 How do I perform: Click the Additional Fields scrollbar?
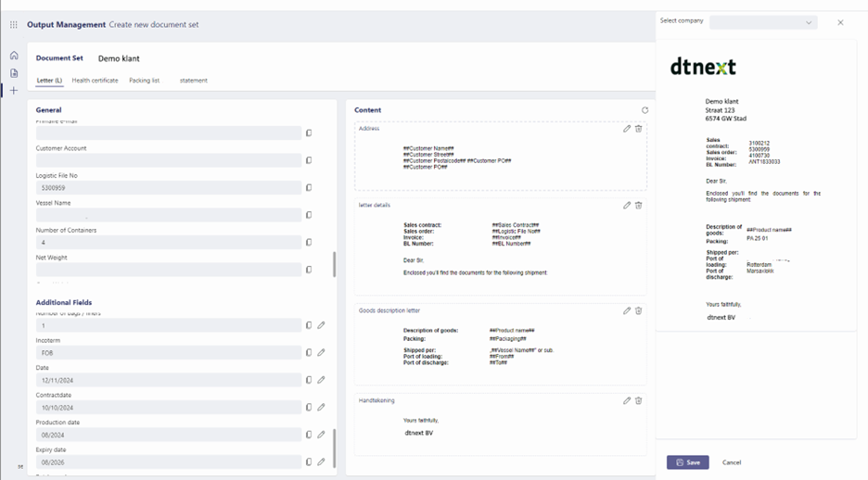334,448
